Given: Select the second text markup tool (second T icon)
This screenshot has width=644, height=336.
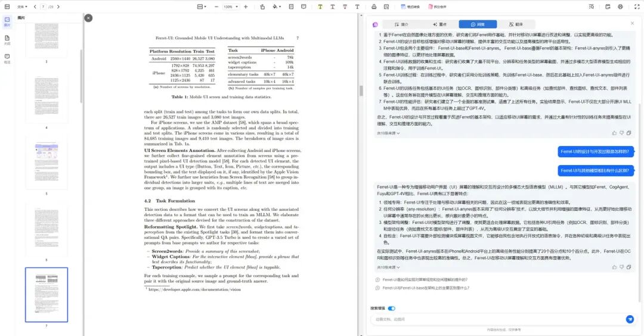Looking at the screenshot, I should pos(332,7).
